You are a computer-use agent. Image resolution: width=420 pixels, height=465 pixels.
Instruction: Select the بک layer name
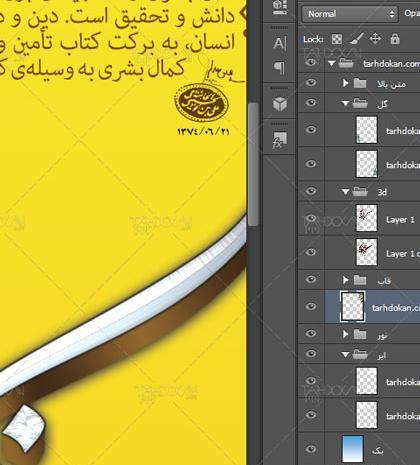(x=378, y=451)
